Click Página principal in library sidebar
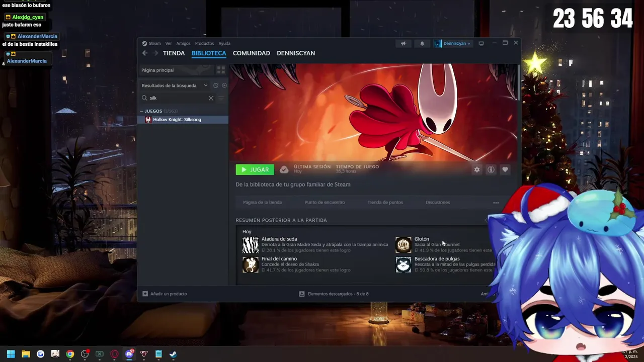The width and height of the screenshot is (644, 362). (176, 70)
